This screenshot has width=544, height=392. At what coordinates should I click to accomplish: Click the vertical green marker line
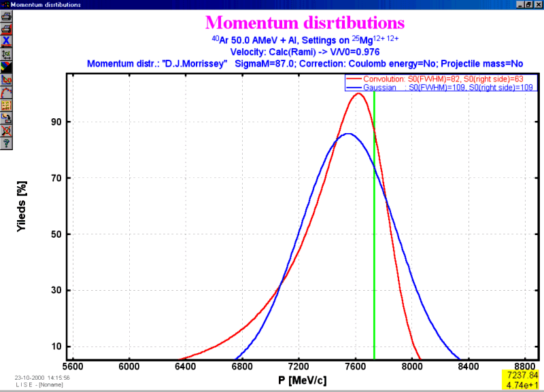pyautogui.click(x=374, y=272)
